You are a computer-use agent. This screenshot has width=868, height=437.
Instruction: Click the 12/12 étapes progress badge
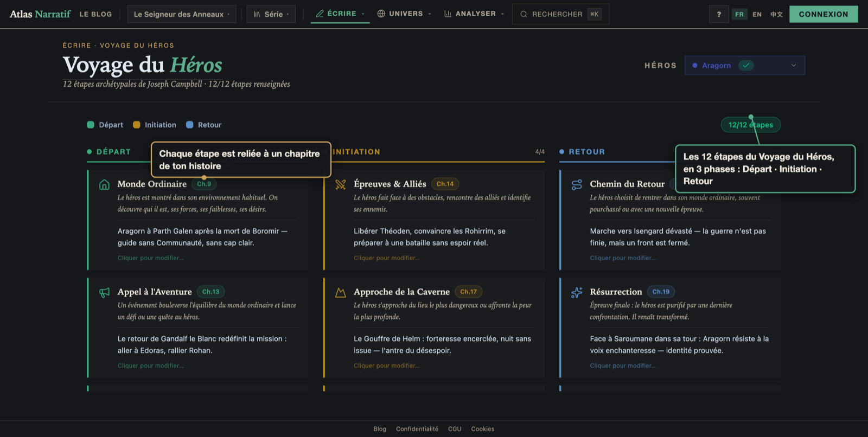pyautogui.click(x=751, y=125)
